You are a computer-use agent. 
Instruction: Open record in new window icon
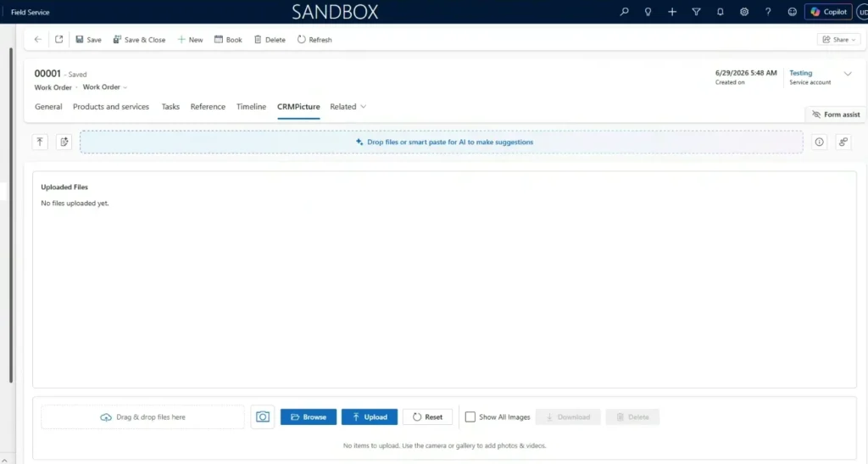click(x=58, y=39)
